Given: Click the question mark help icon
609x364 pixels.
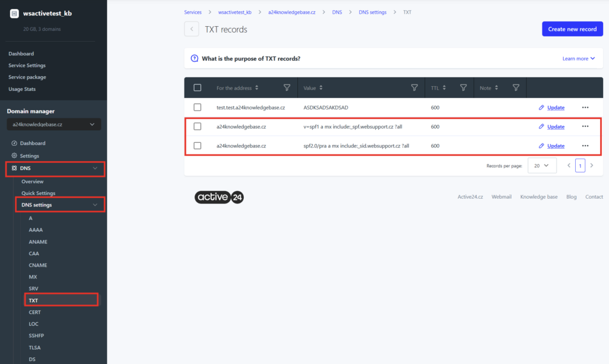Looking at the screenshot, I should point(194,59).
